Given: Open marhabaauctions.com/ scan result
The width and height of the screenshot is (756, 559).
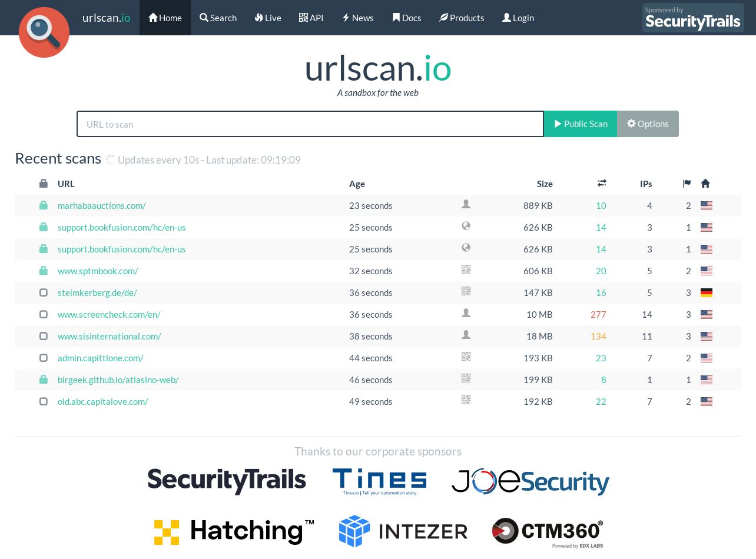Looking at the screenshot, I should 102,206.
